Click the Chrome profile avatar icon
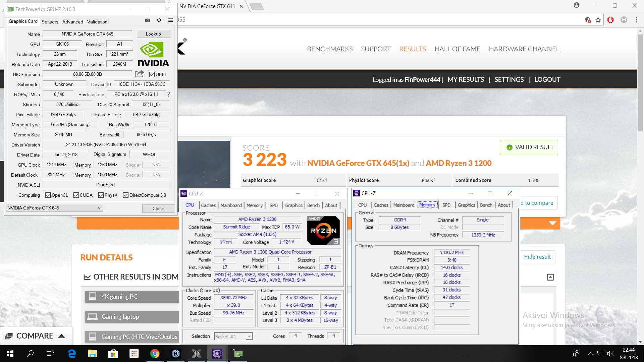Image resolution: width=644 pixels, height=362 pixels. [x=576, y=5]
